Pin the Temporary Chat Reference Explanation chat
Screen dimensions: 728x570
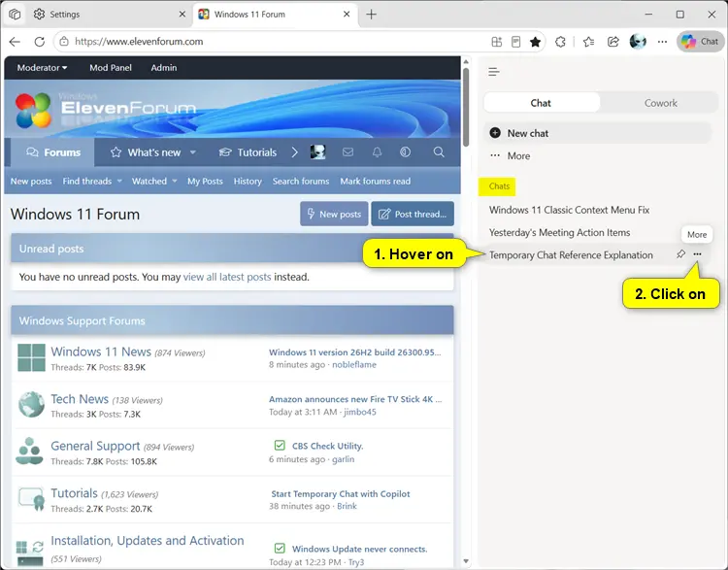click(x=680, y=254)
